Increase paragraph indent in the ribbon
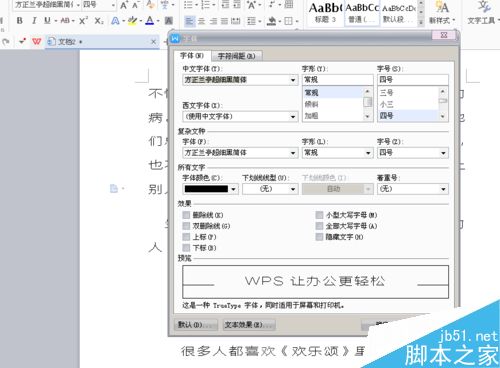 coord(237,5)
